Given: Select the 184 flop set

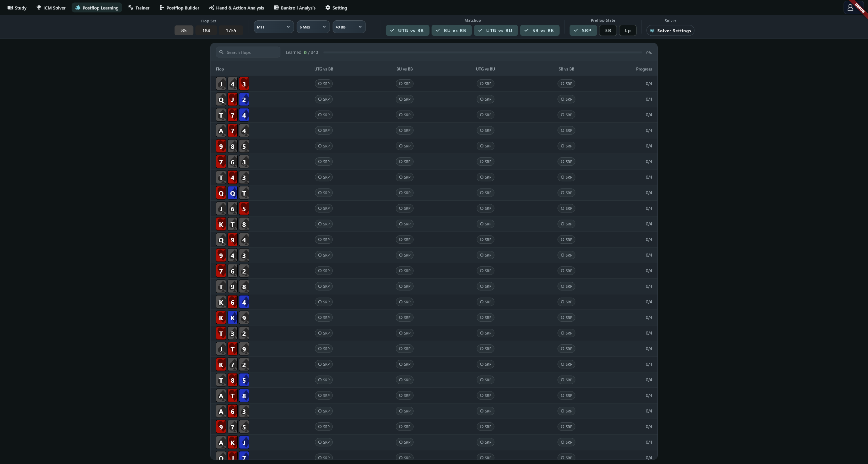Looking at the screenshot, I should (206, 31).
